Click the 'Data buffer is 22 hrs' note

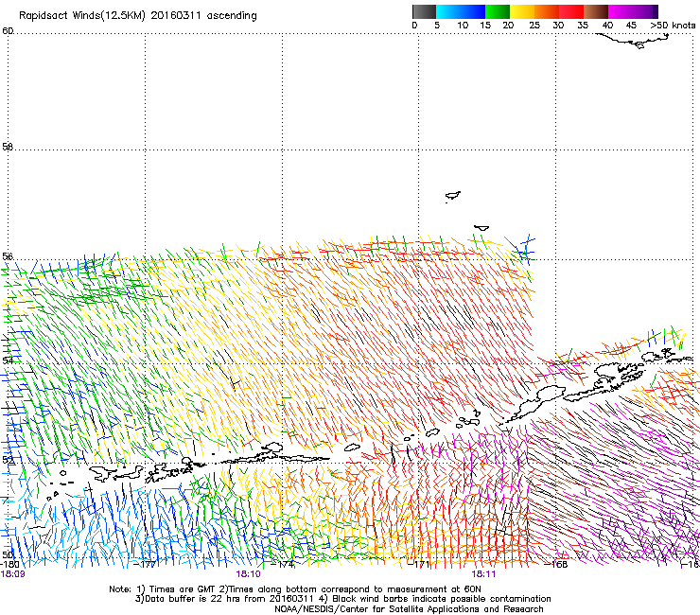pyautogui.click(x=224, y=599)
